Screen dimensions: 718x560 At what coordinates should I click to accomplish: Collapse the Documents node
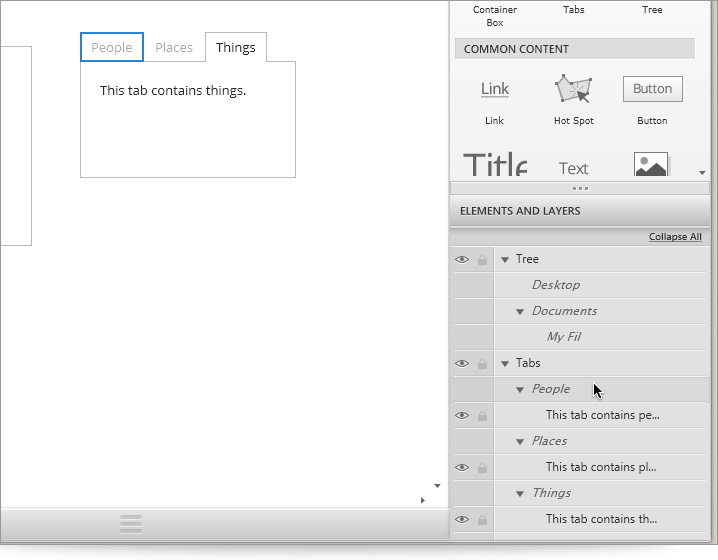point(520,312)
